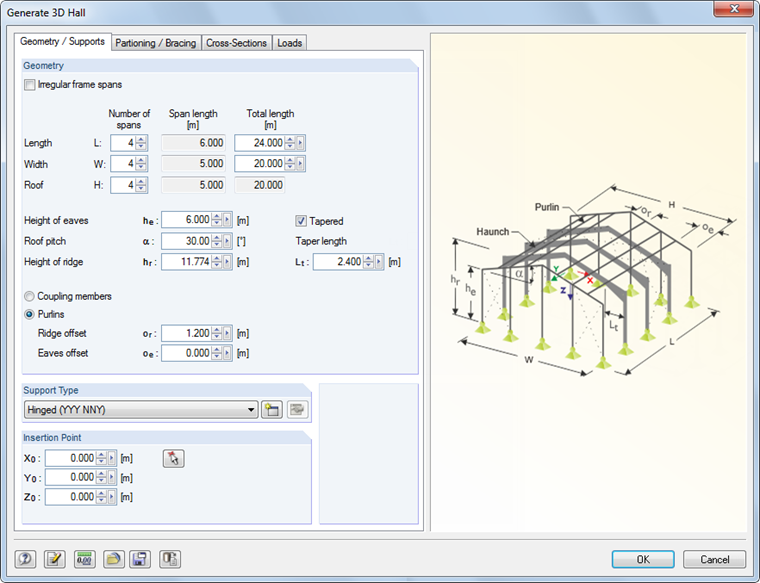Adjust Width number of spans stepper
Image resolution: width=760 pixels, height=583 pixels.
141,164
